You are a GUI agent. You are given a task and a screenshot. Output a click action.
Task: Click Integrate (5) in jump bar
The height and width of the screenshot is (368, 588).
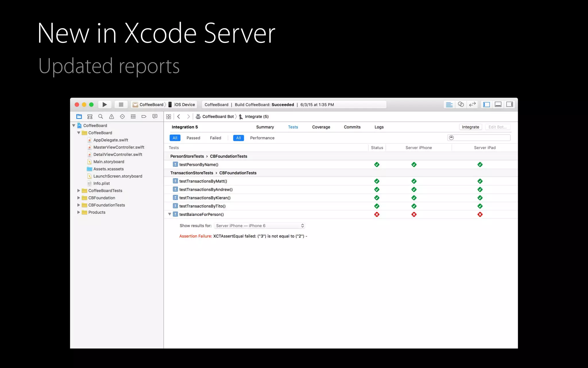click(x=254, y=116)
